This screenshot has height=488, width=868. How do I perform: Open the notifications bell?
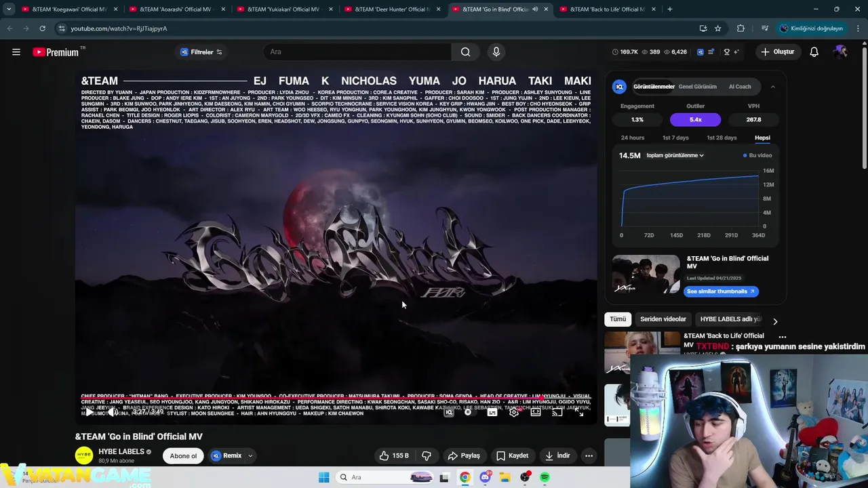pyautogui.click(x=814, y=52)
